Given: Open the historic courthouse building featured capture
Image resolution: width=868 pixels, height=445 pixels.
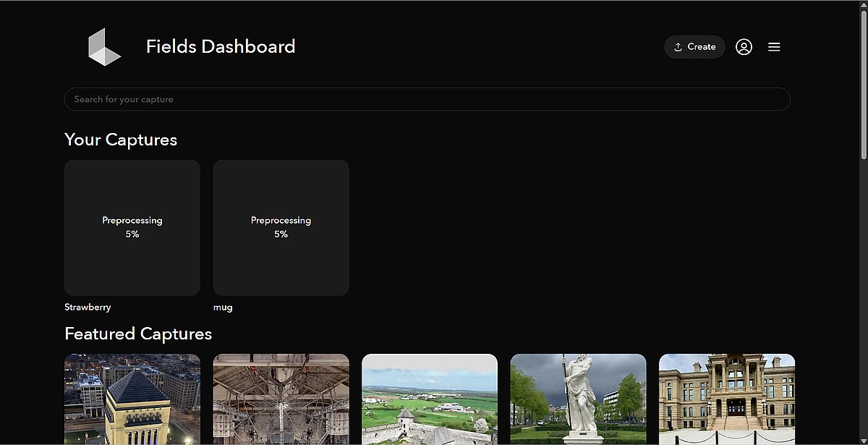Looking at the screenshot, I should point(727,399).
